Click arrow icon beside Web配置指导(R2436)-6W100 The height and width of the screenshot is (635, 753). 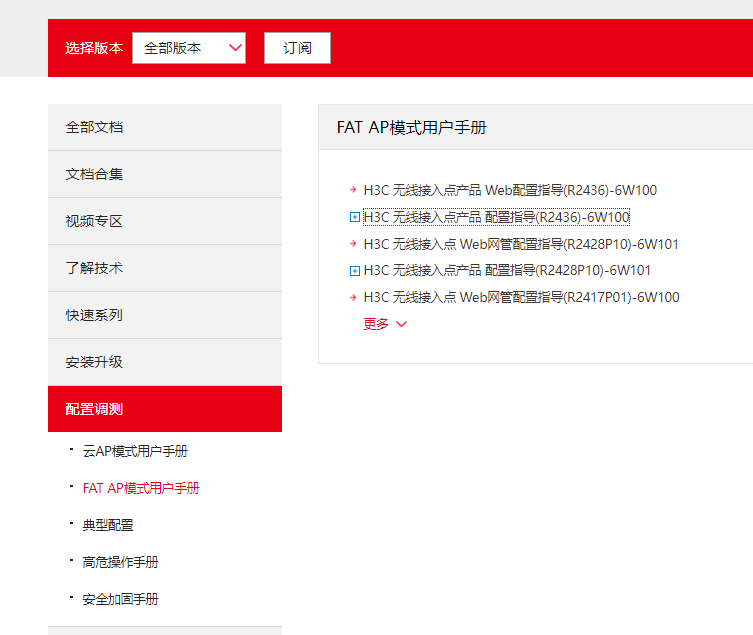click(353, 190)
